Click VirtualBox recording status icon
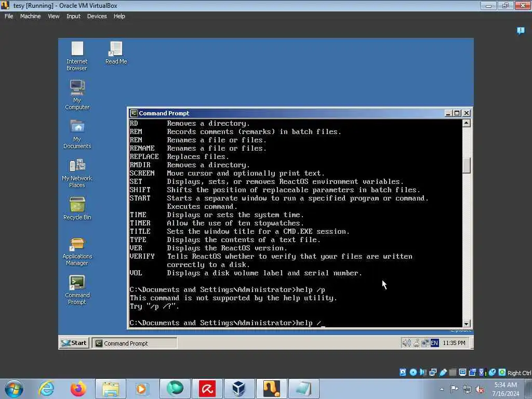532x399 pixels. (x=472, y=372)
